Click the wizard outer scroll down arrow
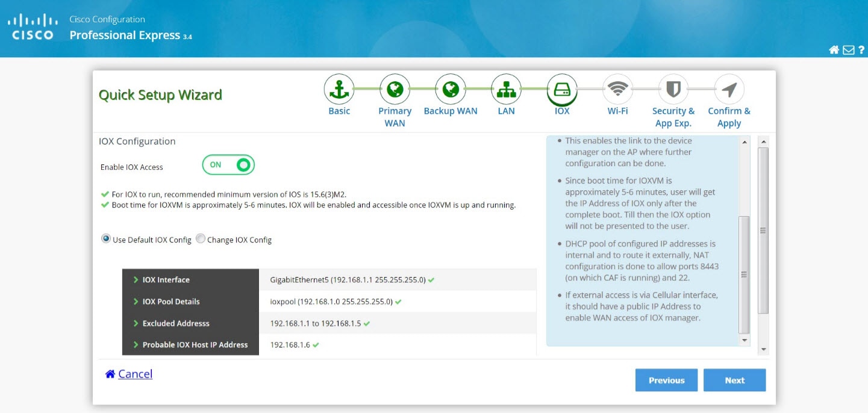 [764, 349]
